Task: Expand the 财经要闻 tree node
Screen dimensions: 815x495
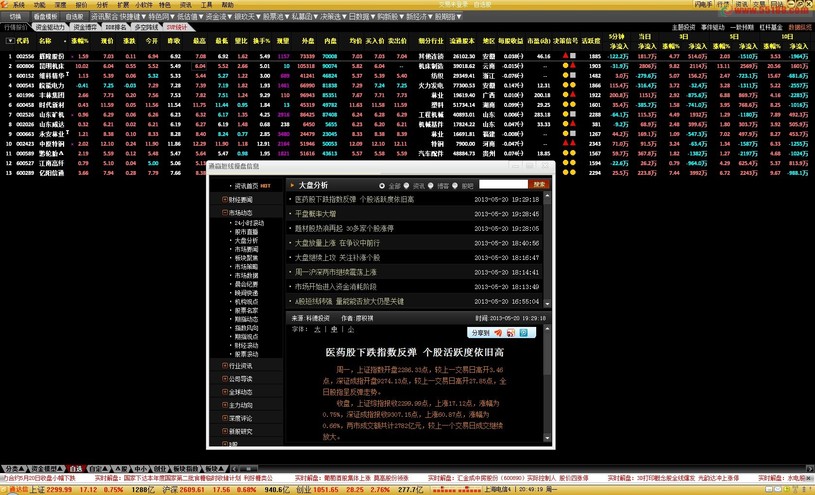Action: [225, 200]
